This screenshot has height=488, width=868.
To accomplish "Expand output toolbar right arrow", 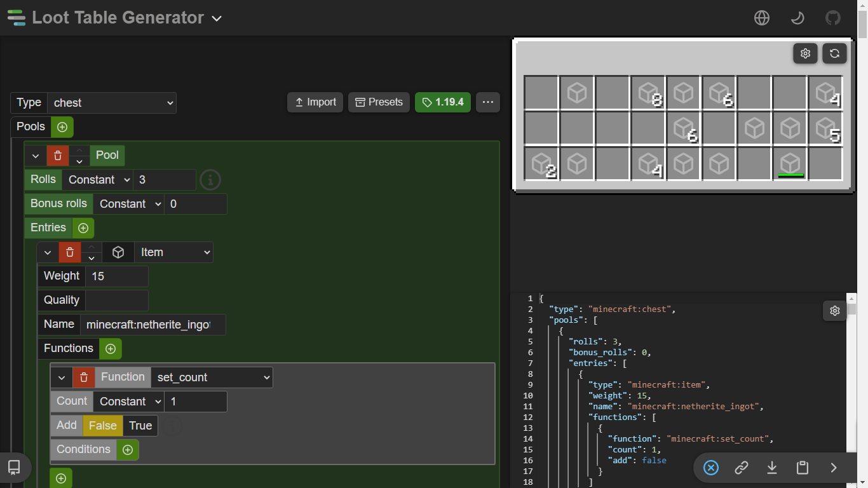I will click(x=833, y=468).
